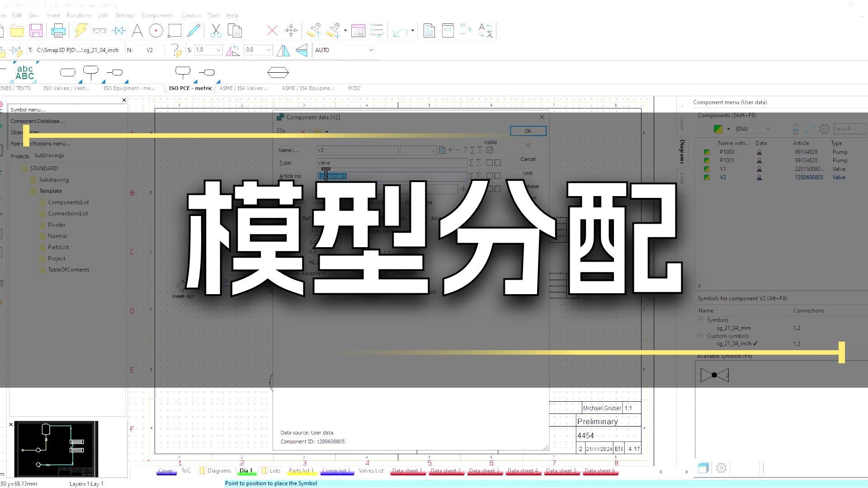
Task: Select the lightning bolt symbols tool
Action: [x=80, y=30]
